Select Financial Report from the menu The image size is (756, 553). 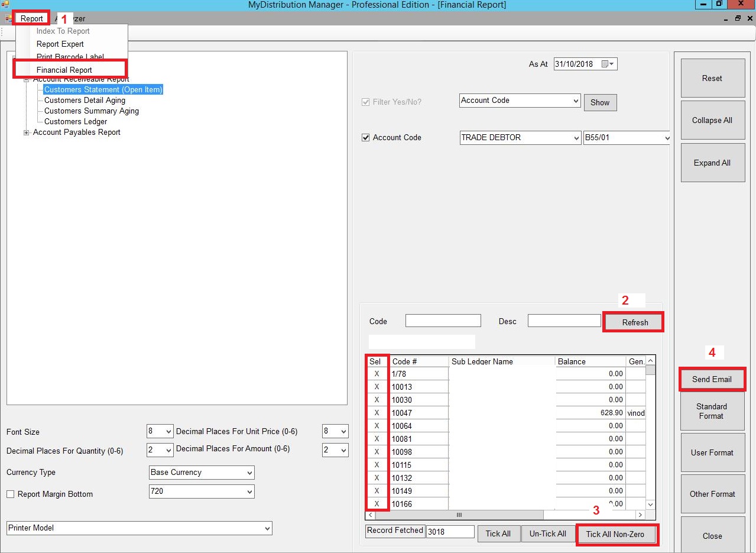point(64,70)
